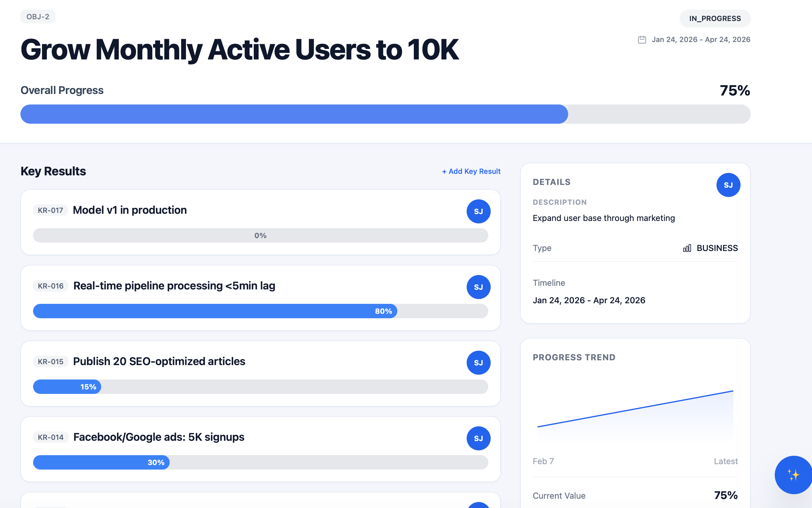Image resolution: width=812 pixels, height=508 pixels.
Task: Click the IN_PROGRESS status badge
Action: (x=715, y=19)
